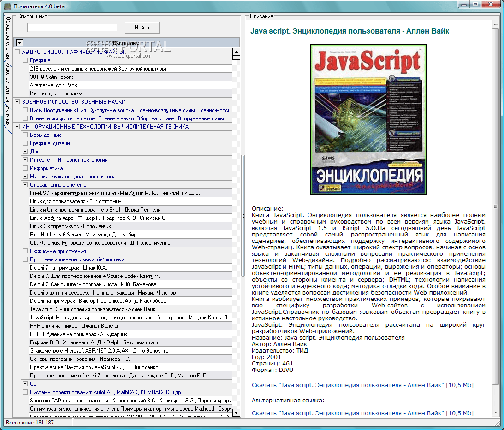The height and width of the screenshot is (430, 504).
Task: Select Delphi 7 на примерах book
Action: (x=130, y=268)
